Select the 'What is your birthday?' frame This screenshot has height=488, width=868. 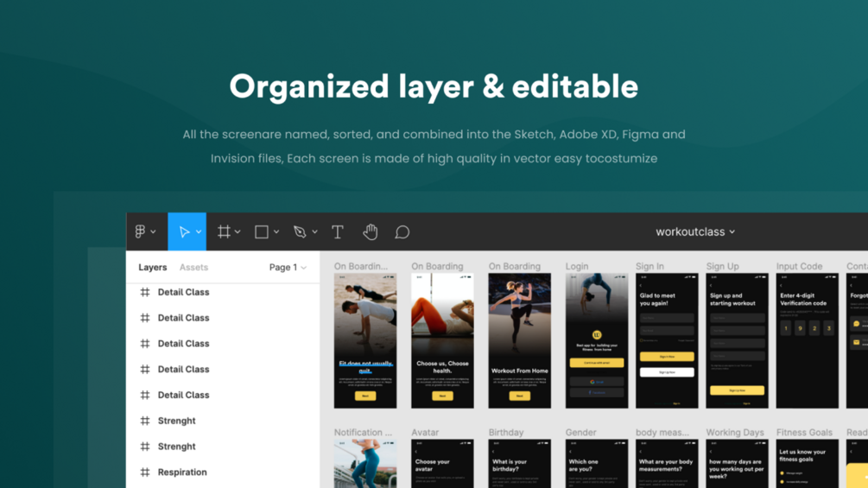coord(519,464)
